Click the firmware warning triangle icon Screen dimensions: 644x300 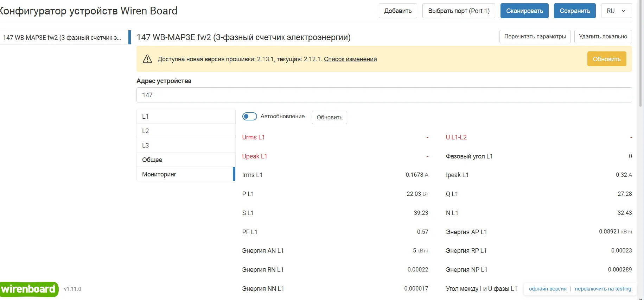click(147, 59)
